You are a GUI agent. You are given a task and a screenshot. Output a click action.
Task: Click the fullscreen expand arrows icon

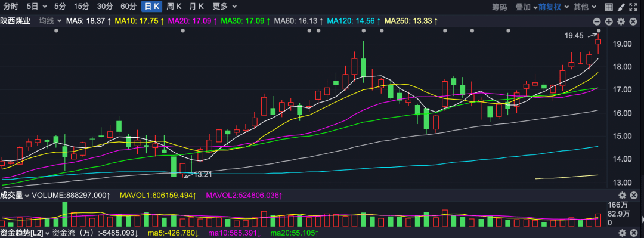pyautogui.click(x=633, y=7)
